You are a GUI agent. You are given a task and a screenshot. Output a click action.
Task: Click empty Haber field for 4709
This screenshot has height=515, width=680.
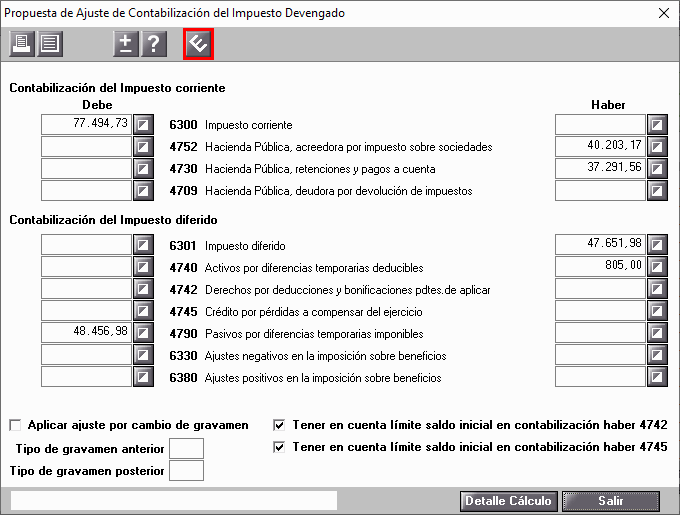pyautogui.click(x=600, y=191)
